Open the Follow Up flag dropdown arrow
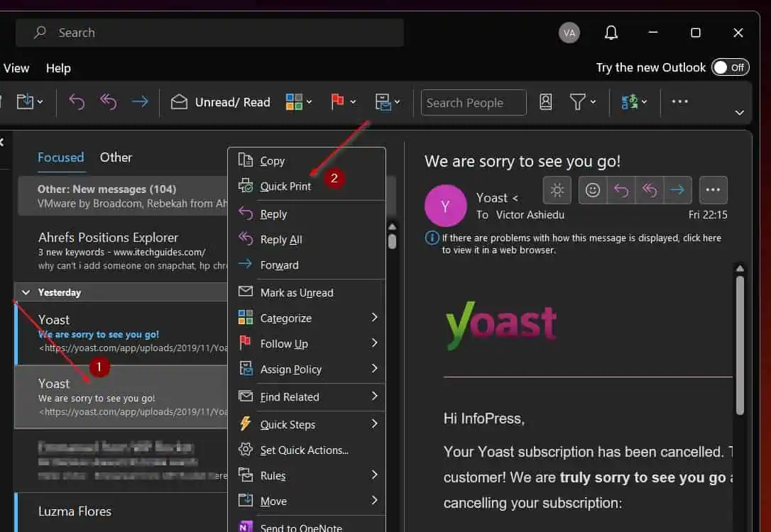This screenshot has height=532, width=771. [x=353, y=102]
